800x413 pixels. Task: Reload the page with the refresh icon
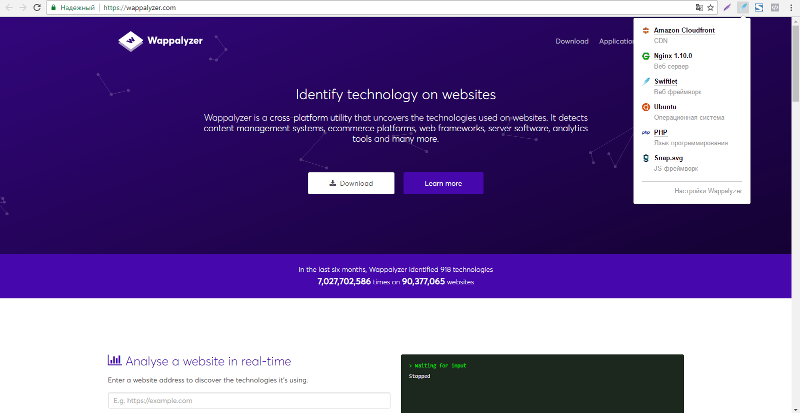(37, 8)
